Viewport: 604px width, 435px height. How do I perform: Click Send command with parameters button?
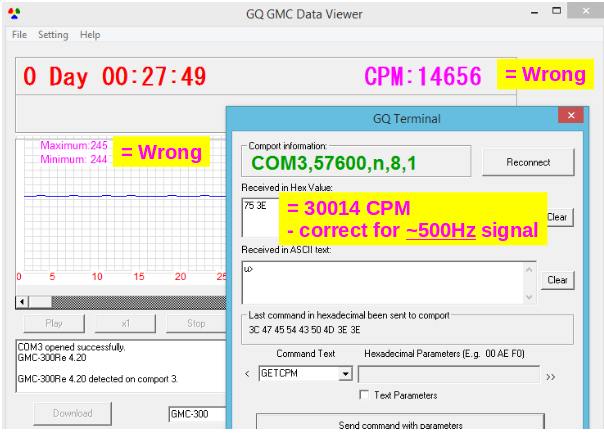[400, 422]
